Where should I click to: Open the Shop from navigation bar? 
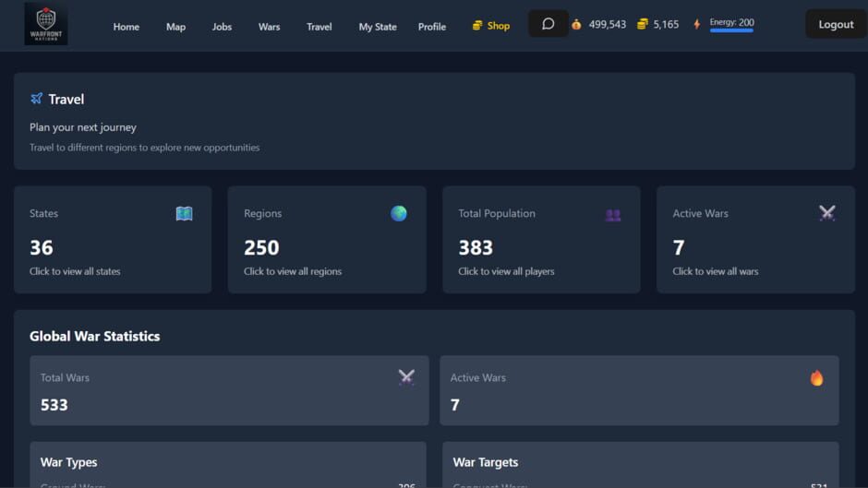point(490,26)
